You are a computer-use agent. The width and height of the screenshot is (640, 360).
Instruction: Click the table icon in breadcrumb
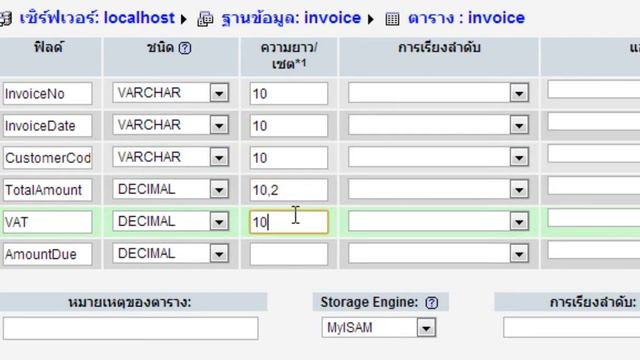(x=392, y=19)
